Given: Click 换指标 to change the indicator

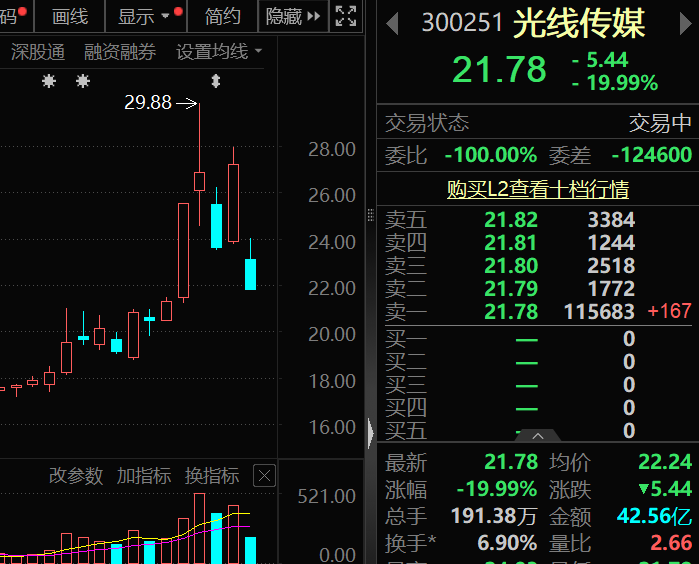Looking at the screenshot, I should [212, 476].
